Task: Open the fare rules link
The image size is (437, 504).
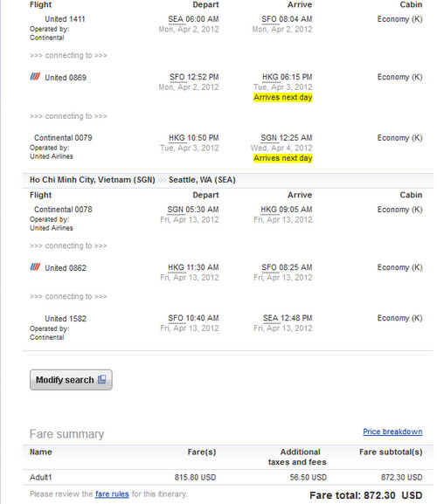Action: 112,494
